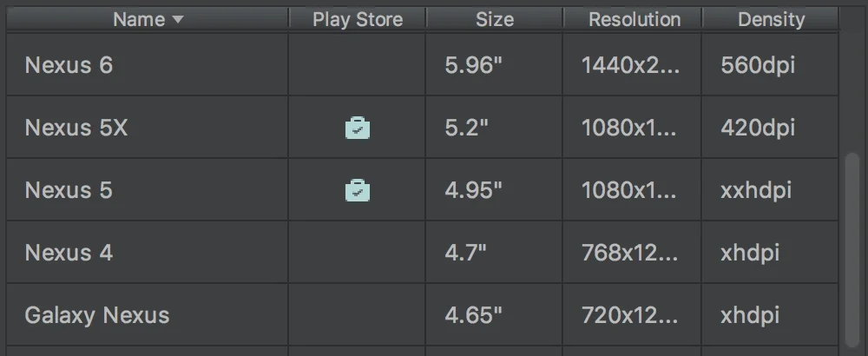Click the vertical scrollbar thumb
The width and height of the screenshot is (868, 356).
(x=853, y=250)
